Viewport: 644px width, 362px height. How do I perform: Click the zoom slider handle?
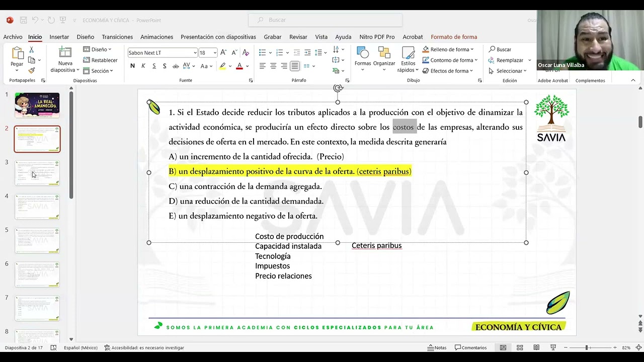click(587, 347)
